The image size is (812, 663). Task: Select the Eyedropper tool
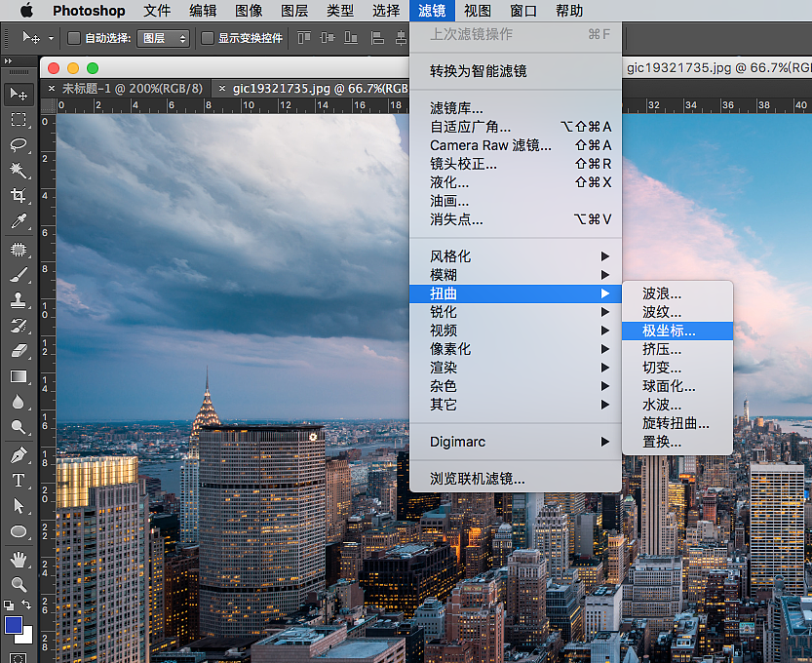coord(19,221)
